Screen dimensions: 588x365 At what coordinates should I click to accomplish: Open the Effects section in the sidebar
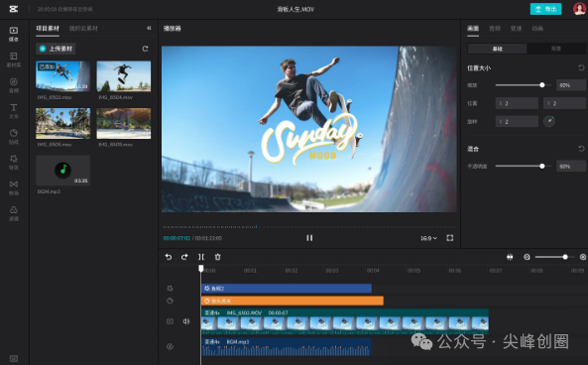pyautogui.click(x=14, y=162)
